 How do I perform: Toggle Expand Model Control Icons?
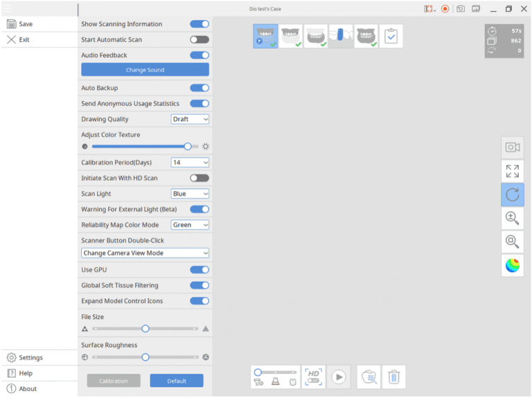[x=199, y=301]
